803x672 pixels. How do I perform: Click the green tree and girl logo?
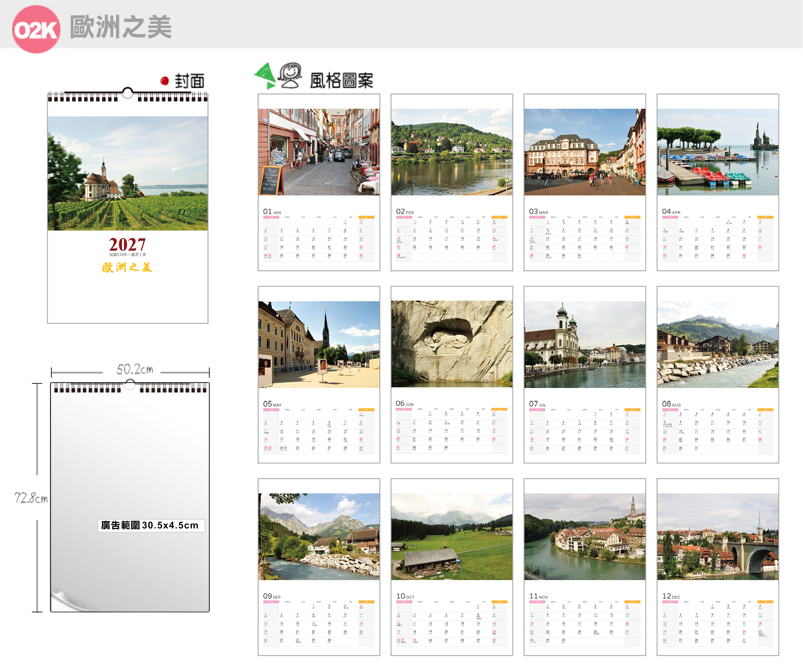click(x=278, y=76)
